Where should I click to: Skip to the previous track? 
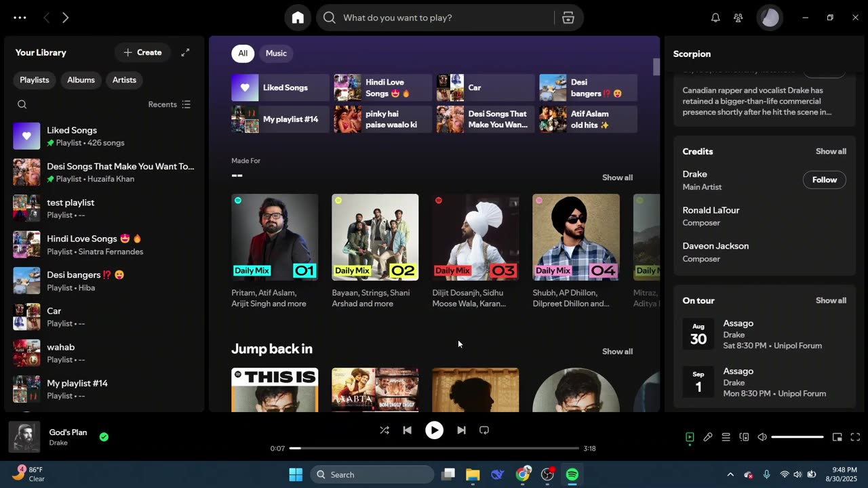[x=407, y=430]
